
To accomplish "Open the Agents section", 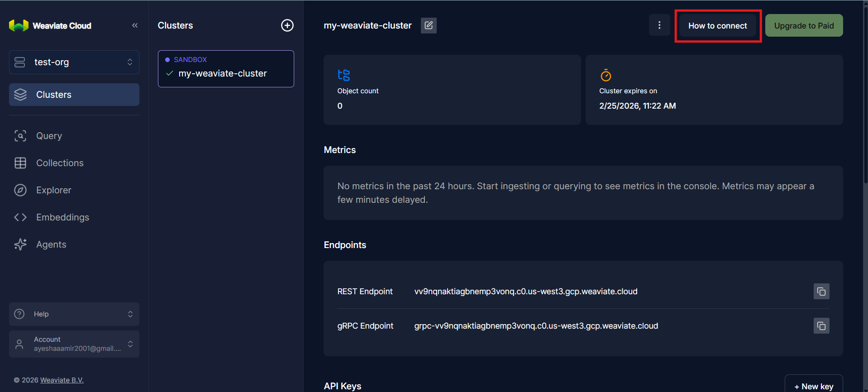I will (x=51, y=244).
